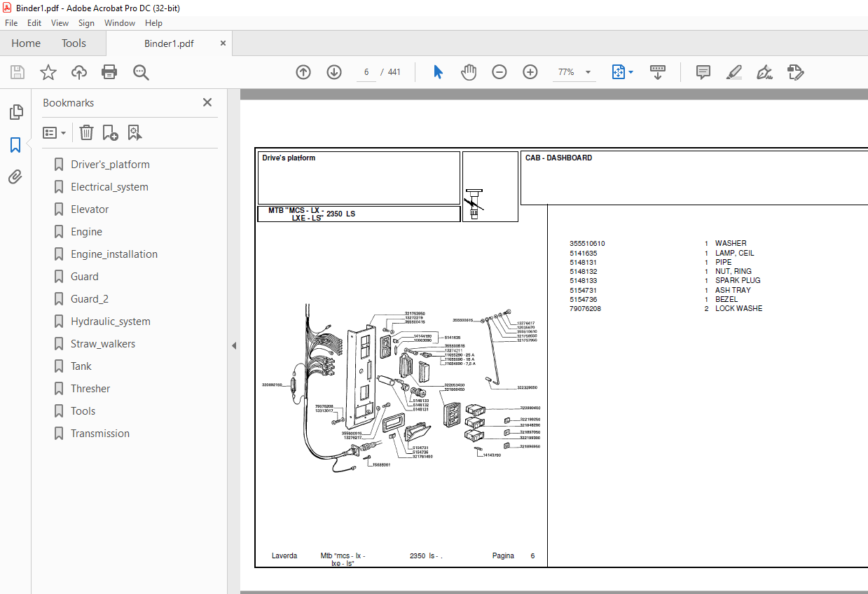Close the Bookmarks panel
Image resolution: width=868 pixels, height=594 pixels.
[x=207, y=102]
